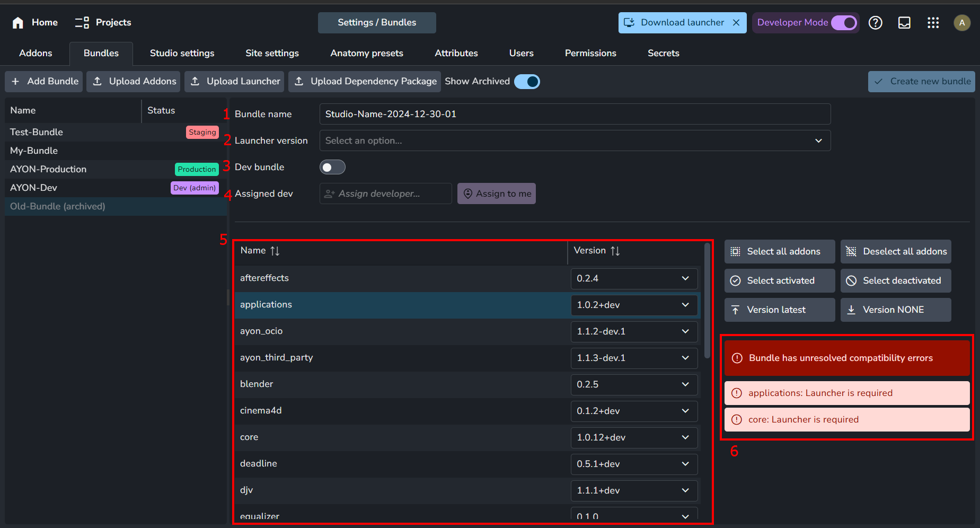
Task: Click Select all addons button
Action: pos(779,251)
